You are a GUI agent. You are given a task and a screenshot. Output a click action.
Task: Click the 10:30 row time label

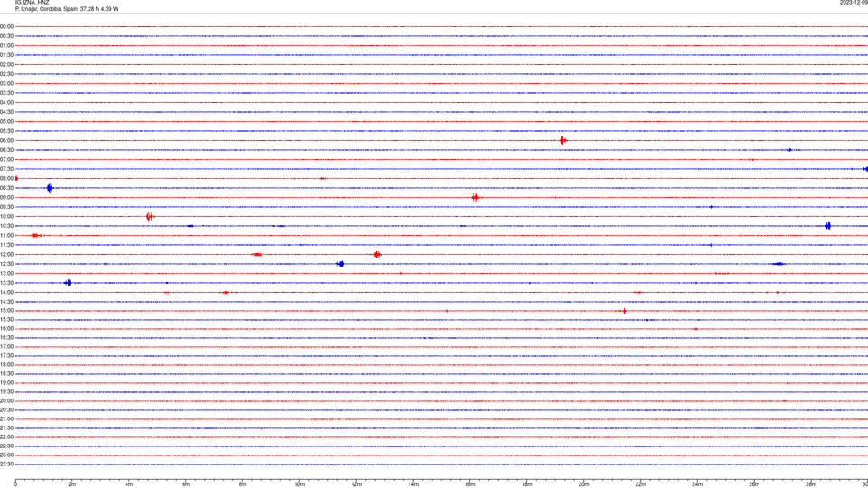tap(6, 226)
